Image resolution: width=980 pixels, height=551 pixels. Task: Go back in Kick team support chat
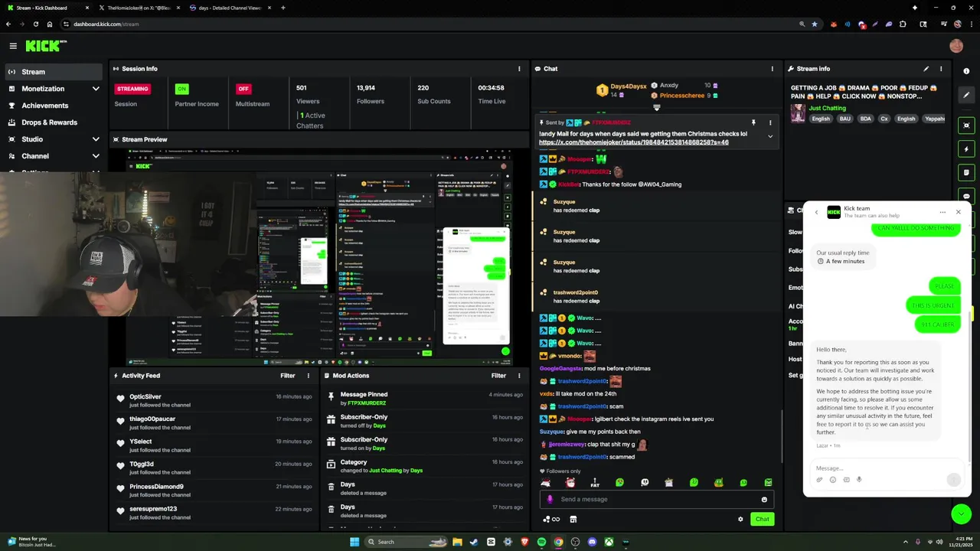pyautogui.click(x=816, y=212)
